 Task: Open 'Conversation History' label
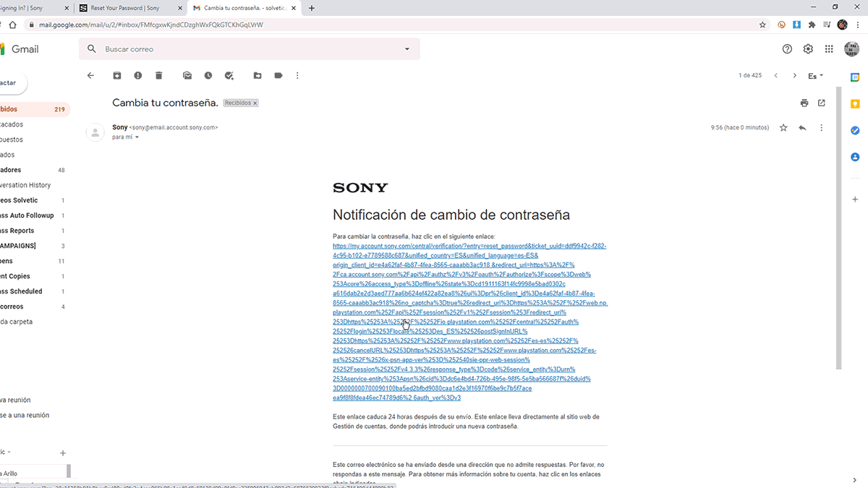click(34, 185)
